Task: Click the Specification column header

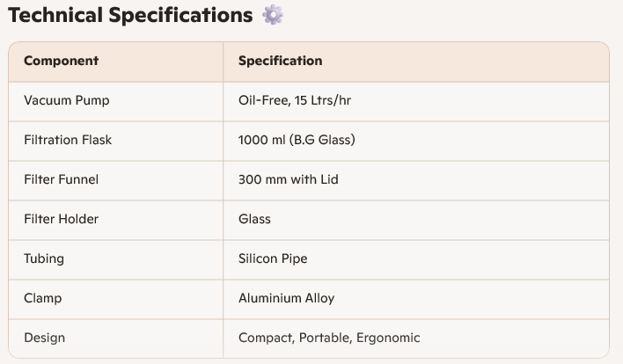Action: [x=280, y=61]
